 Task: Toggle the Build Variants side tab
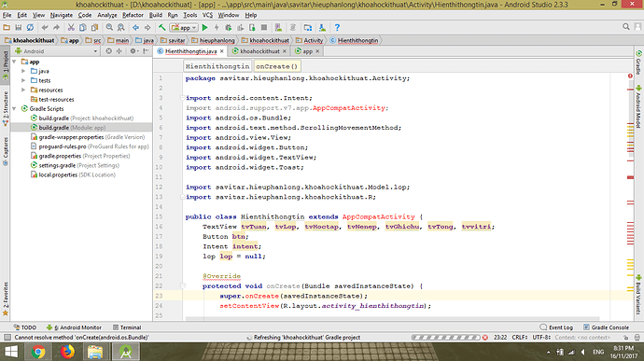tap(638, 295)
